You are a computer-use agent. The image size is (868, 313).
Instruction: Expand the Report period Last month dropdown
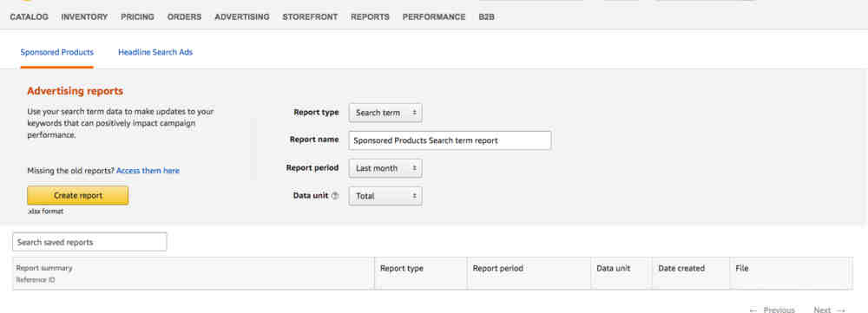tap(385, 168)
